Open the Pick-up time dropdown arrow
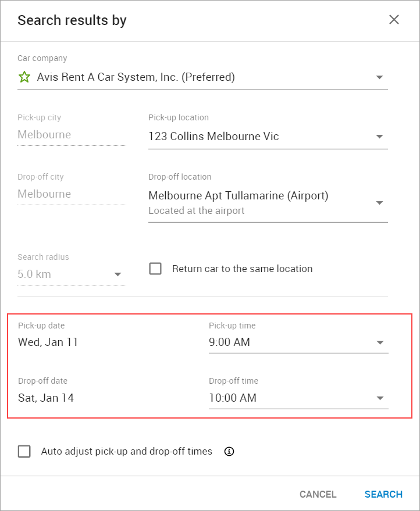Viewport: 420px width, 511px height. coord(380,342)
